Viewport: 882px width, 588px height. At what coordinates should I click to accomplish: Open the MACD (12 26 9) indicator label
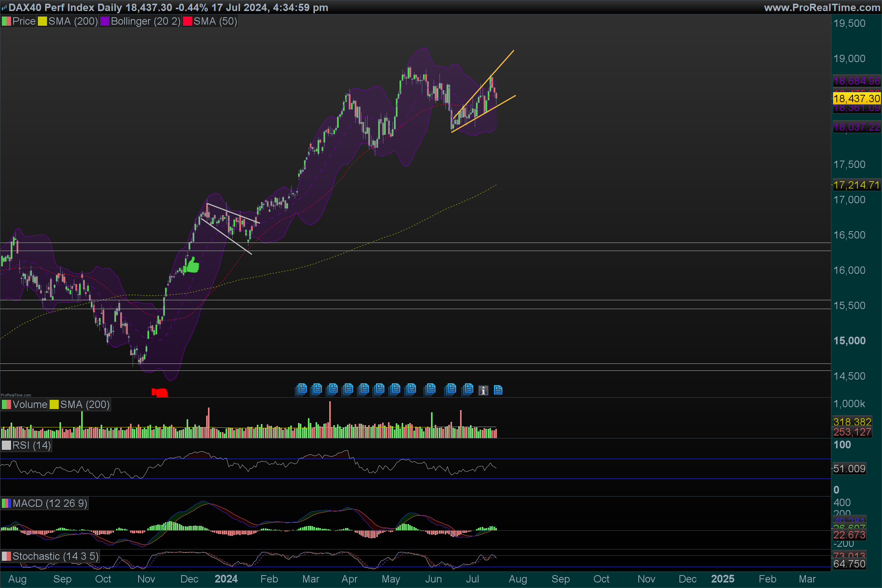click(x=50, y=503)
